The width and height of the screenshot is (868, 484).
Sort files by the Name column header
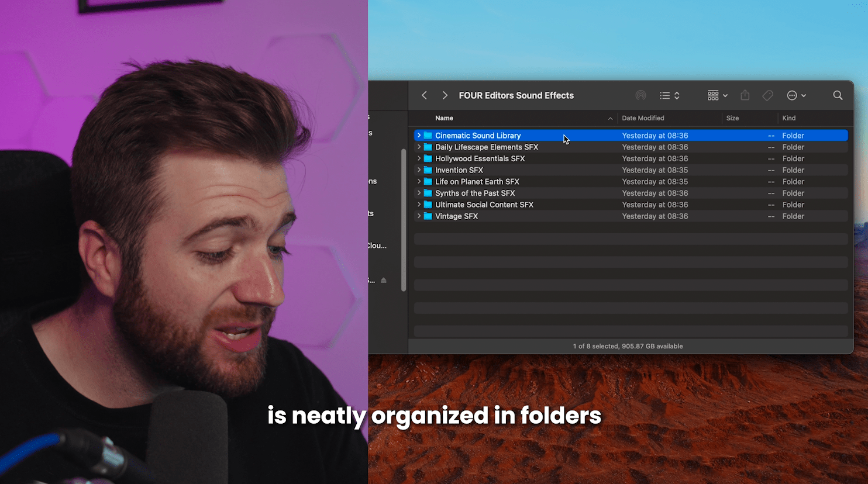pyautogui.click(x=445, y=118)
